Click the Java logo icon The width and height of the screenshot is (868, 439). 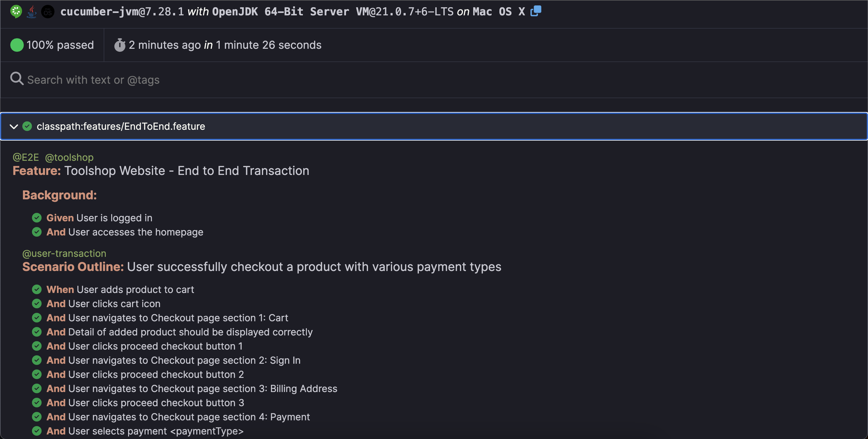32,12
